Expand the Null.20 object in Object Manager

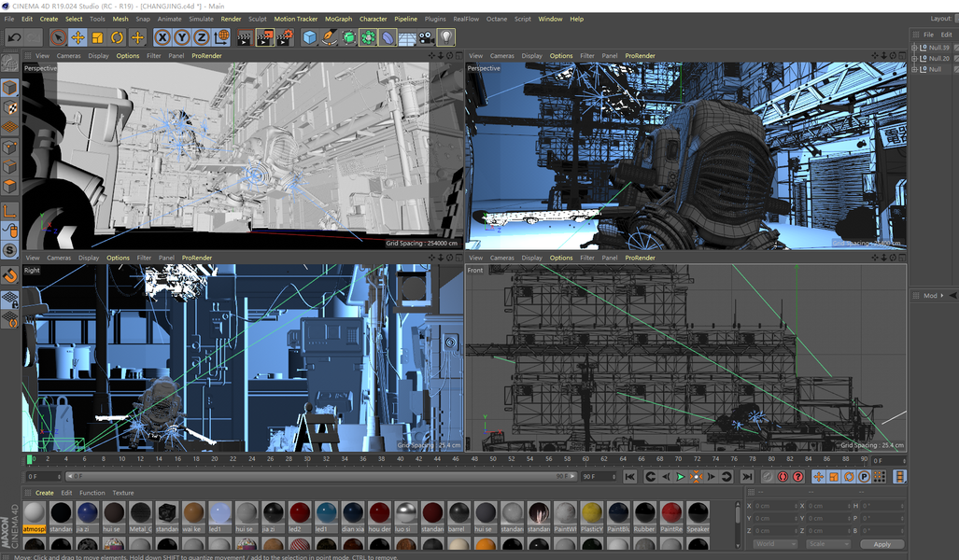click(915, 58)
